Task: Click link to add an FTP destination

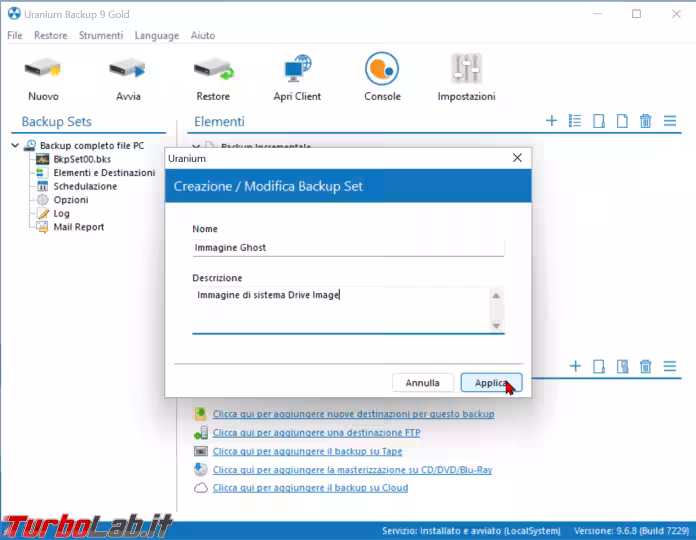Action: [316, 433]
